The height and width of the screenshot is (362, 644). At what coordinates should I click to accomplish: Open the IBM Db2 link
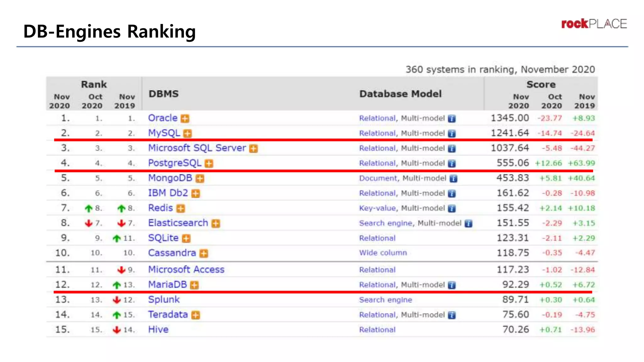pyautogui.click(x=168, y=193)
